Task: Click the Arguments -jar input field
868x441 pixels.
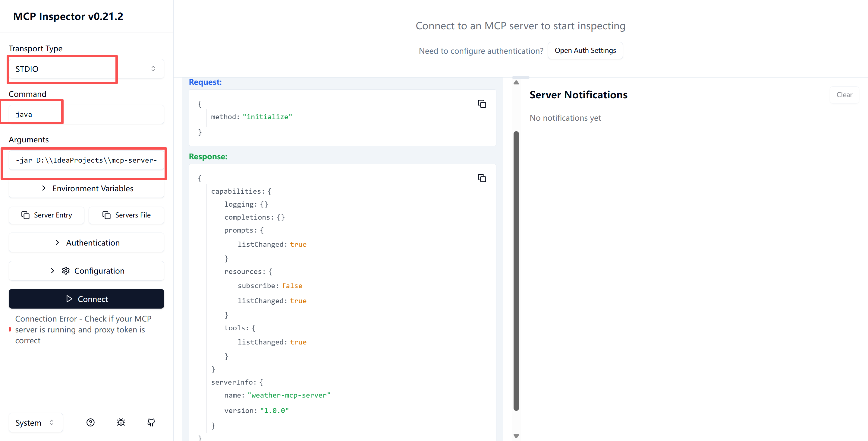Action: (x=86, y=160)
